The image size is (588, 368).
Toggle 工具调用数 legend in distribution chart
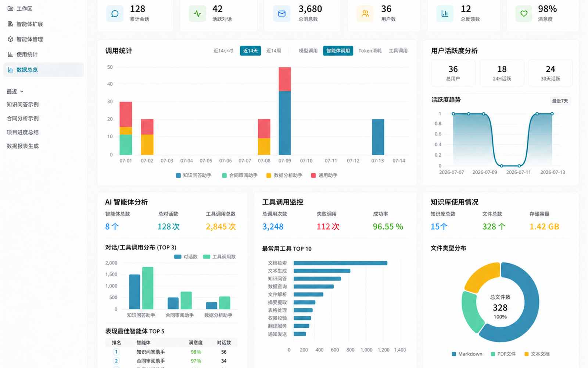[219, 257]
